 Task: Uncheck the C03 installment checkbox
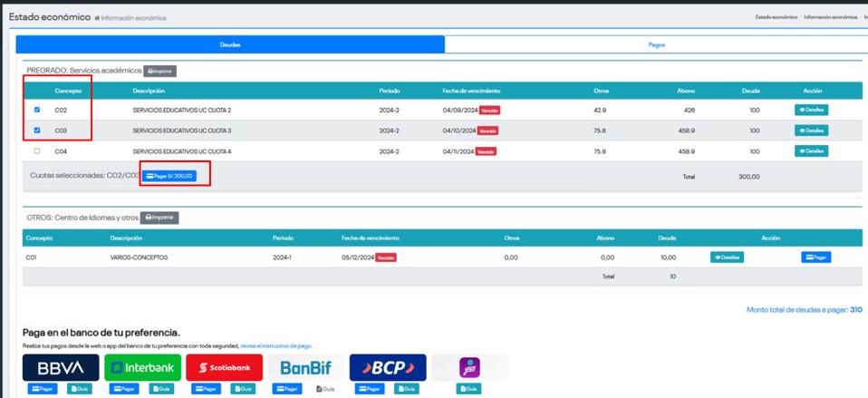click(x=36, y=131)
